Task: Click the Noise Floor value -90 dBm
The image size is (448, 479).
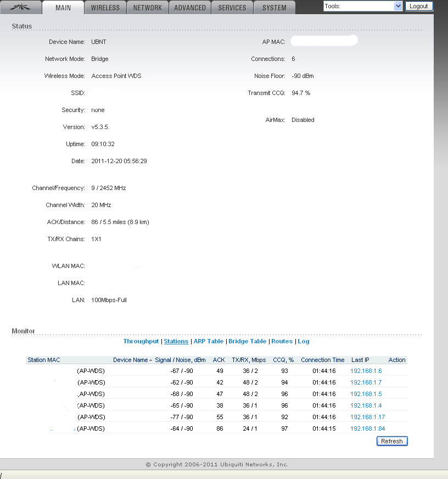Action: tap(303, 76)
